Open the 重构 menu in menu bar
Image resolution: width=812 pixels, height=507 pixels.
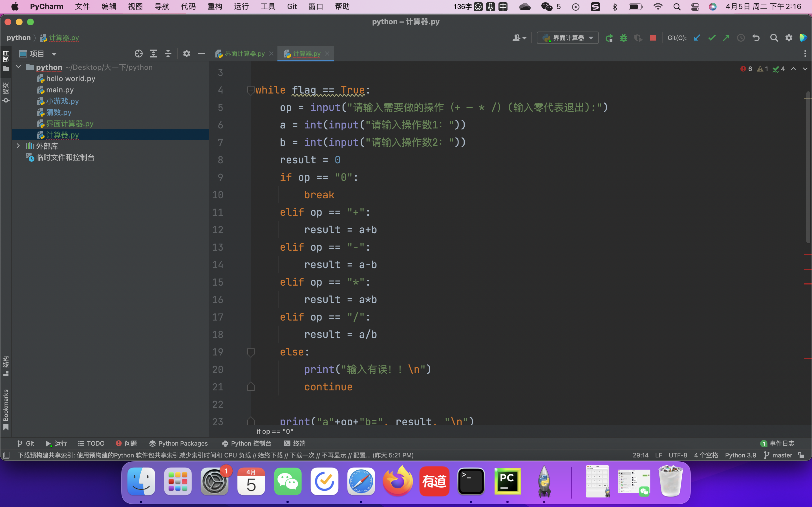[x=215, y=6]
